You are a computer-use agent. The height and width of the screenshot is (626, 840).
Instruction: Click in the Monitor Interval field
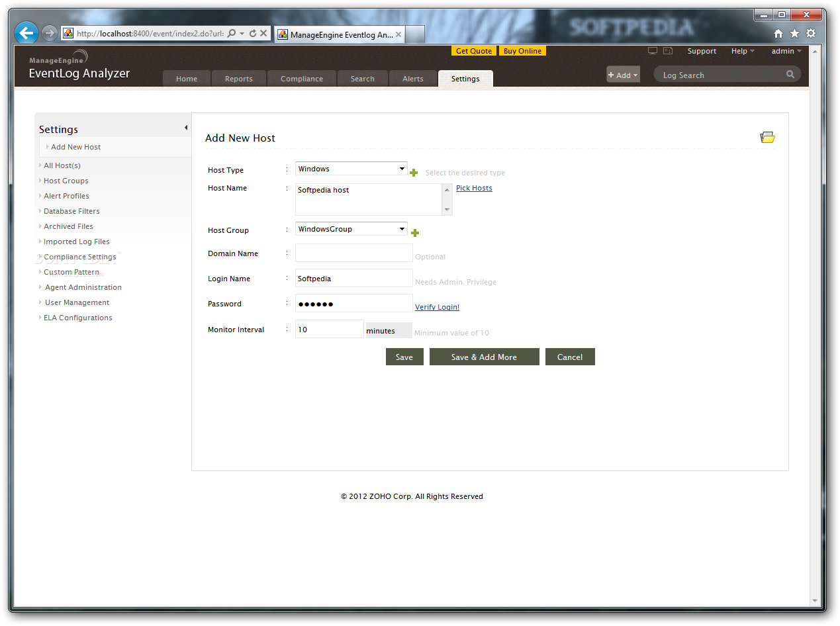click(x=330, y=329)
